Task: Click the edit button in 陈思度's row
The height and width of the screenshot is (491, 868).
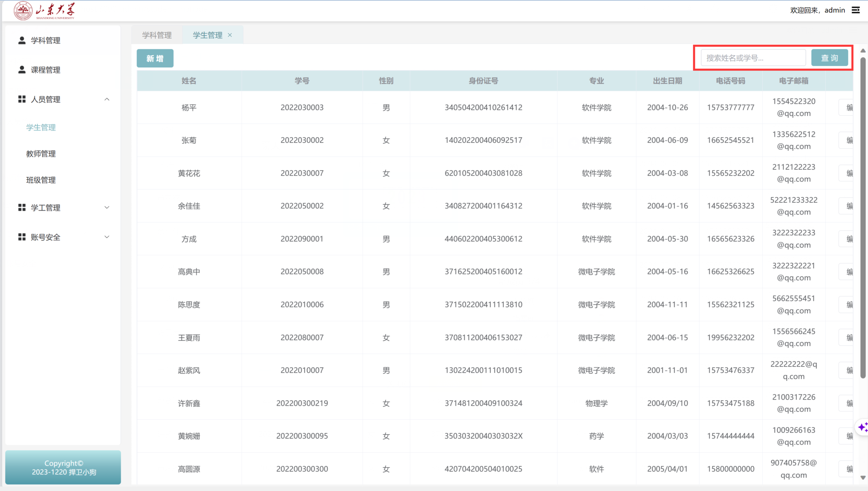Action: click(846, 305)
